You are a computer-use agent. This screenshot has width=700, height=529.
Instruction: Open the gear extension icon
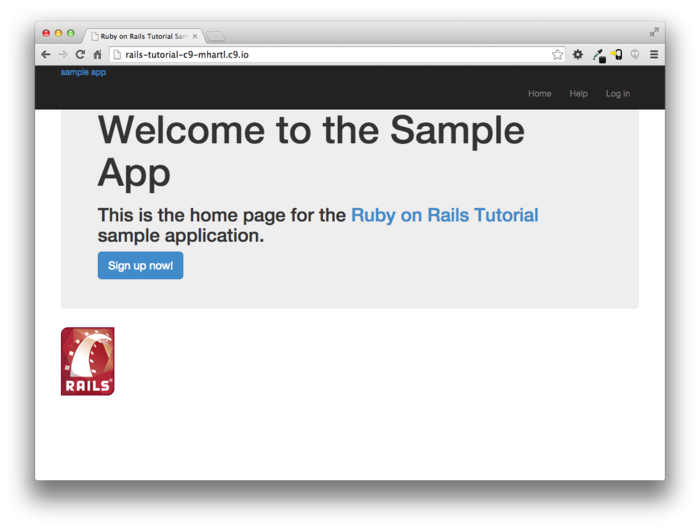pos(578,54)
